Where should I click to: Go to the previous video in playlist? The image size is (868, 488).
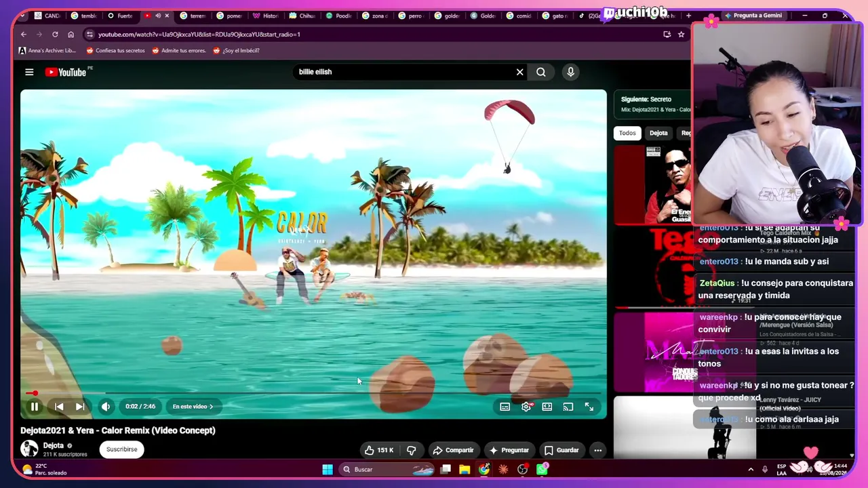[59, 407]
